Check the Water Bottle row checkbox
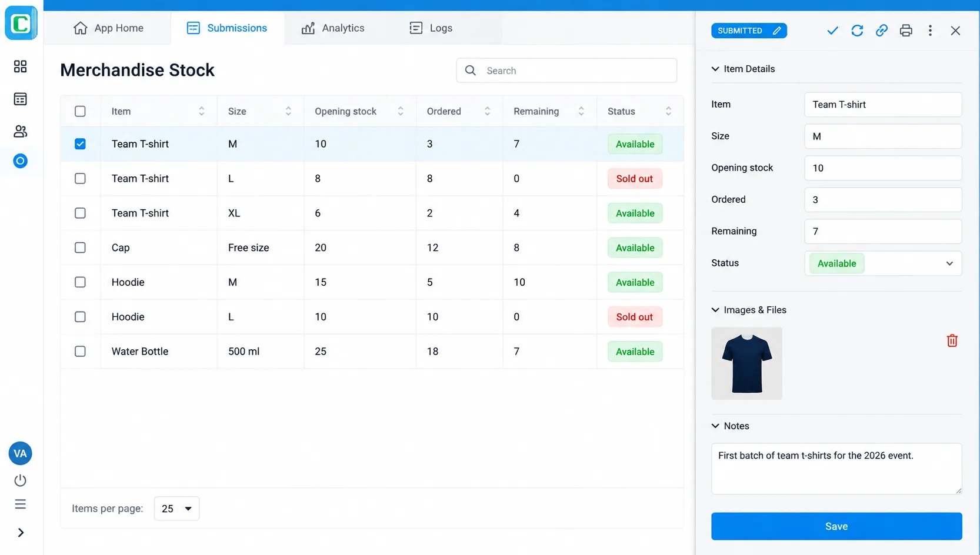This screenshot has width=980, height=555. pos(80,352)
